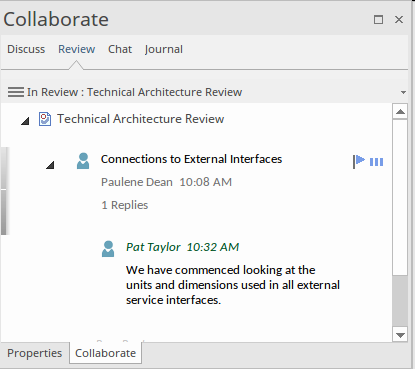Switch to the Discuss tab

point(26,49)
